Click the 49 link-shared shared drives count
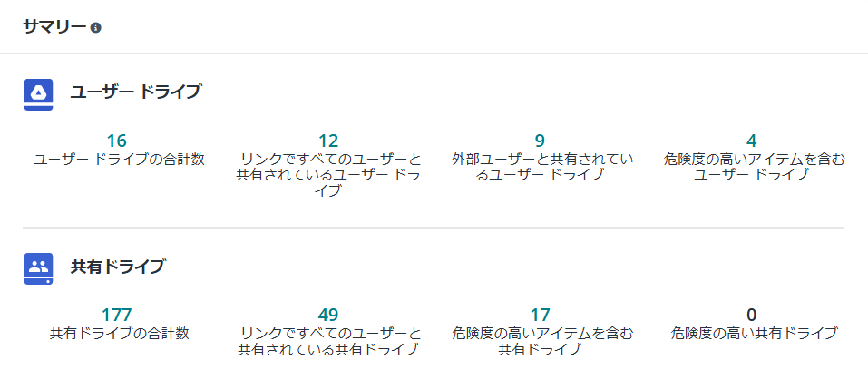The height and width of the screenshot is (389, 868). (x=328, y=315)
